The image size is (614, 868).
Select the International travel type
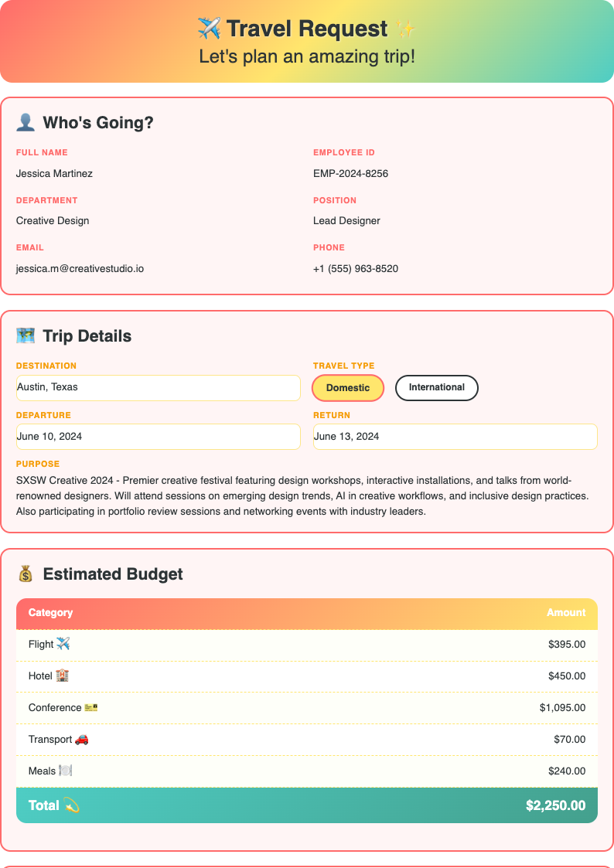(x=436, y=387)
